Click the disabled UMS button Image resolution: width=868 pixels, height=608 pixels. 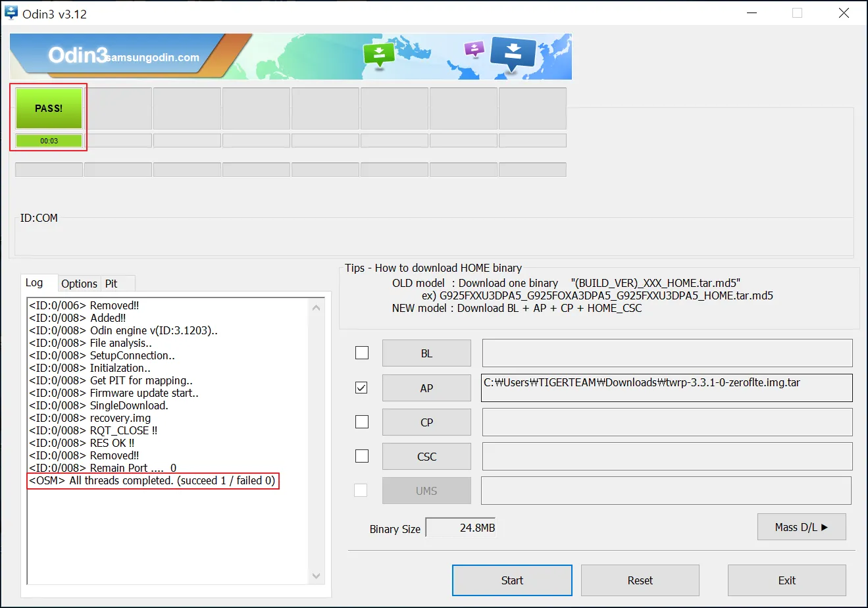426,491
